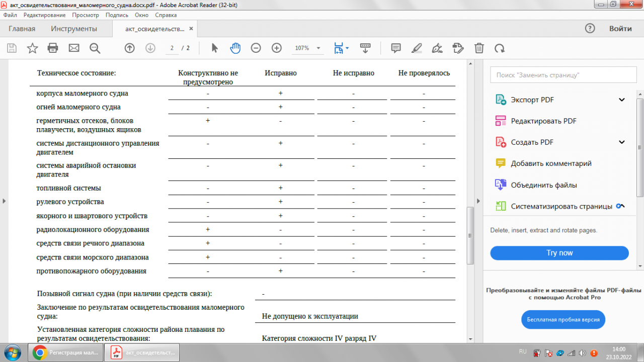Open the Find text magnifier tool
The width and height of the screenshot is (644, 362).
point(95,48)
